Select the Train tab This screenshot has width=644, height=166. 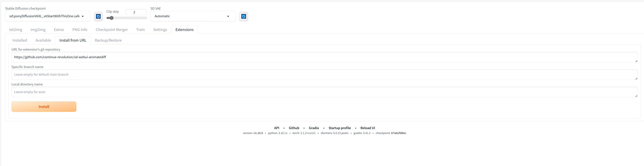pos(140,30)
